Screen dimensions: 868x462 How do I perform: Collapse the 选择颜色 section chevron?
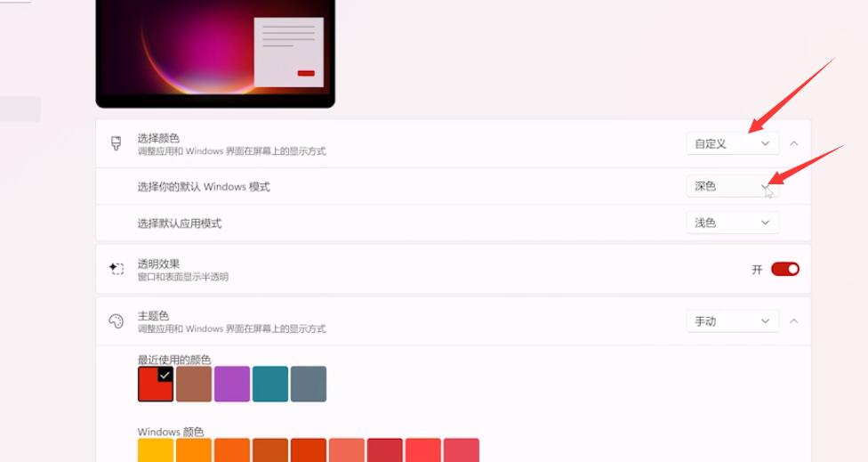[x=794, y=143]
